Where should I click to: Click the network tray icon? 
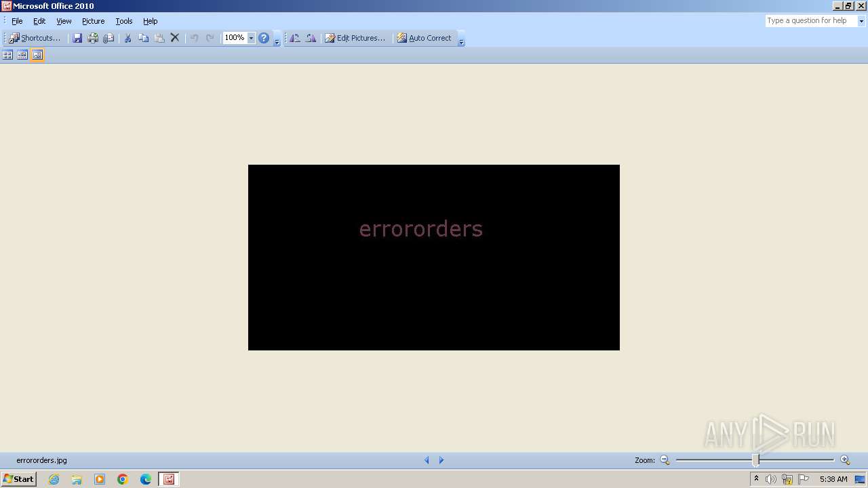787,479
